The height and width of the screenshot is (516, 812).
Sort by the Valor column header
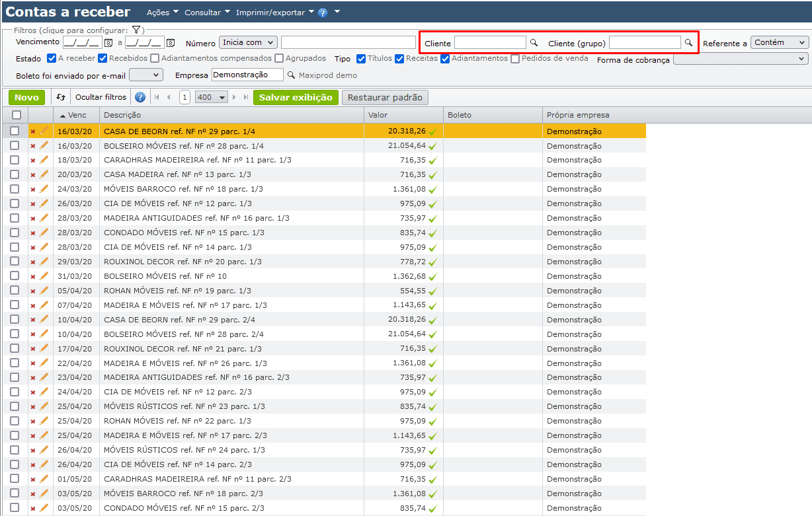tap(403, 115)
